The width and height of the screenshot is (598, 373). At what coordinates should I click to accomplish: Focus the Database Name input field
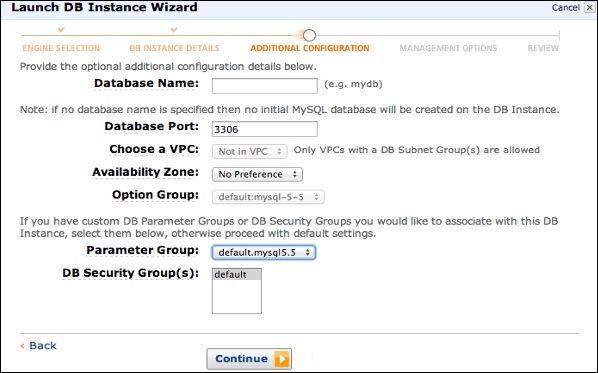(265, 86)
